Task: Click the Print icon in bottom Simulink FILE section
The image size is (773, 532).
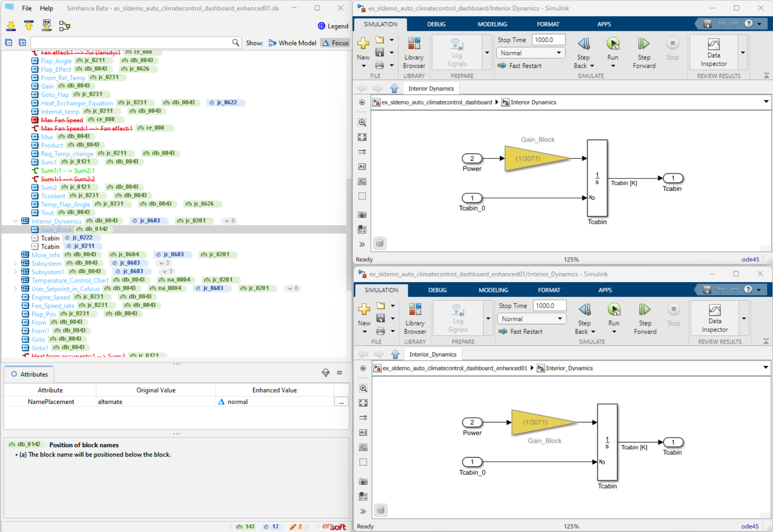Action: (381, 331)
